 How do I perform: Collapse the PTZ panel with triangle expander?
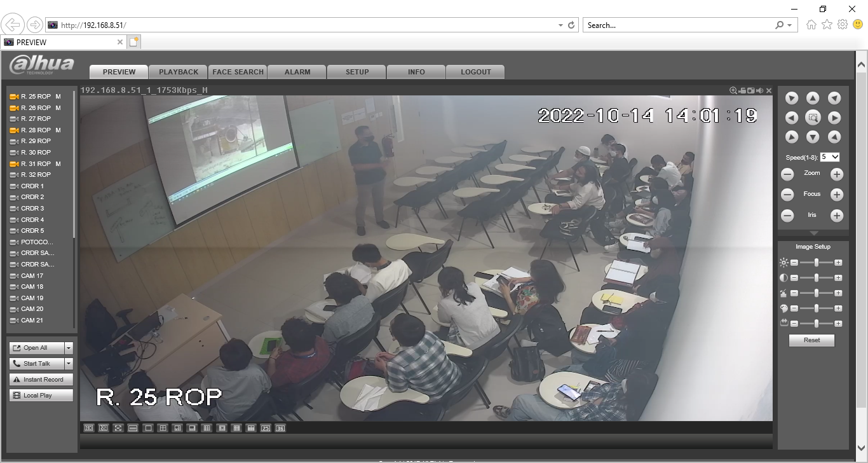click(x=813, y=234)
